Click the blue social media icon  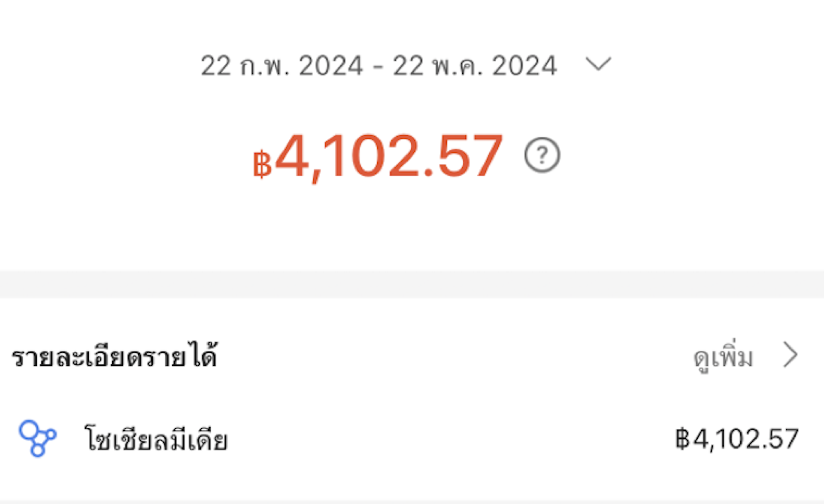(x=37, y=438)
